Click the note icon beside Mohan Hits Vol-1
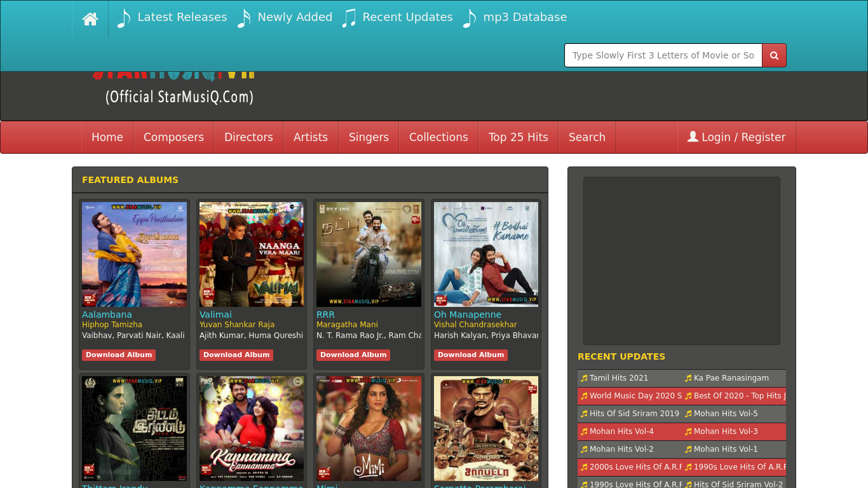Image resolution: width=868 pixels, height=488 pixels. coord(688,449)
